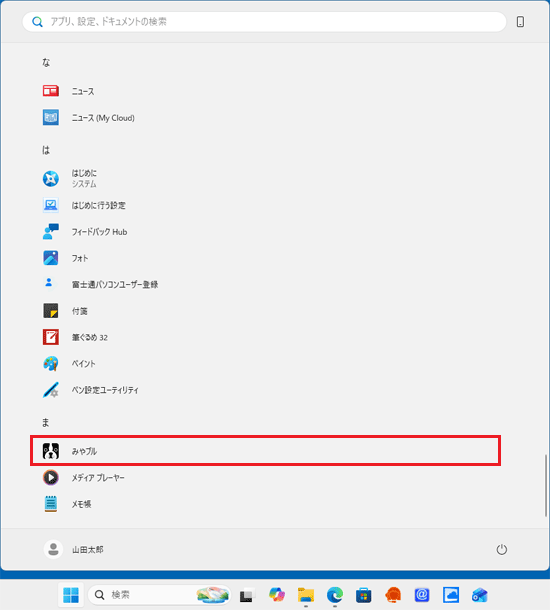Image resolution: width=550 pixels, height=610 pixels.
Task: Launch Copilot from the taskbar
Action: pyautogui.click(x=277, y=594)
